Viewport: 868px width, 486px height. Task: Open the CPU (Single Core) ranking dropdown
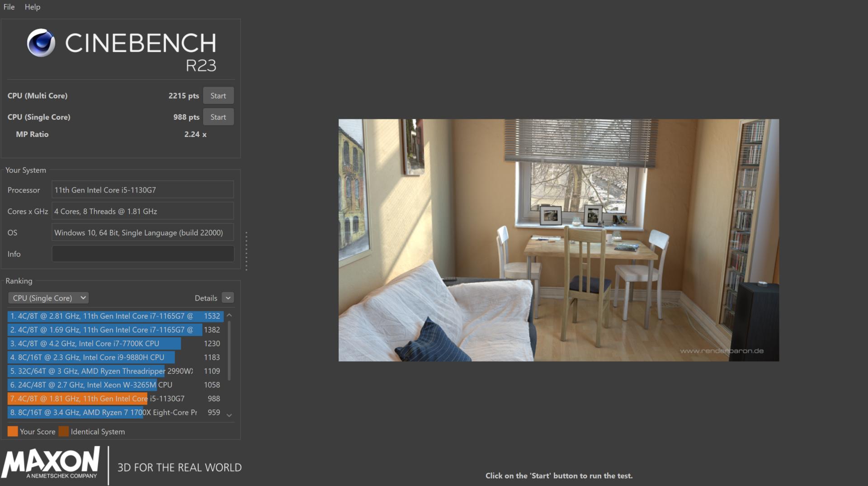pos(48,298)
